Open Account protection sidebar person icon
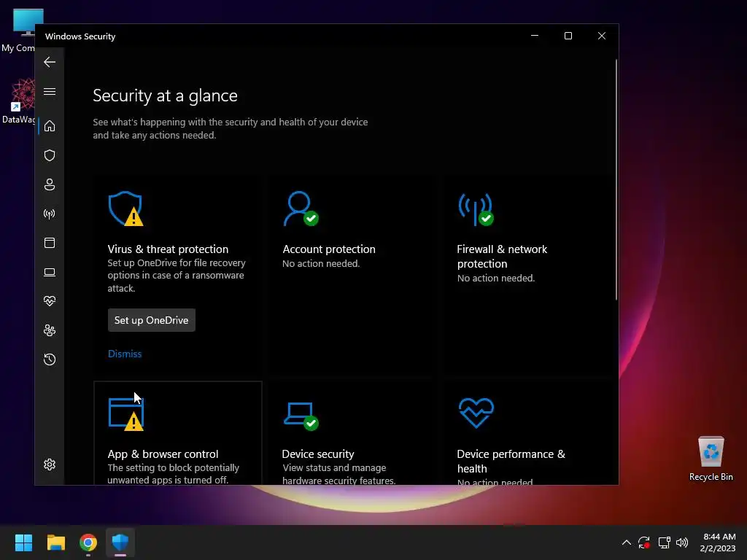Image resolution: width=747 pixels, height=560 pixels. (50, 184)
